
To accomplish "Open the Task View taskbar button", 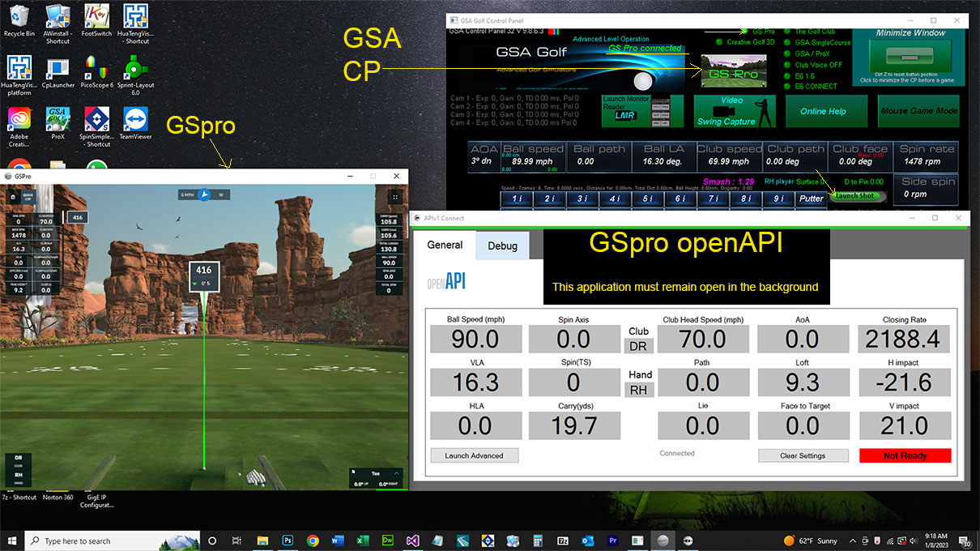I will point(236,540).
